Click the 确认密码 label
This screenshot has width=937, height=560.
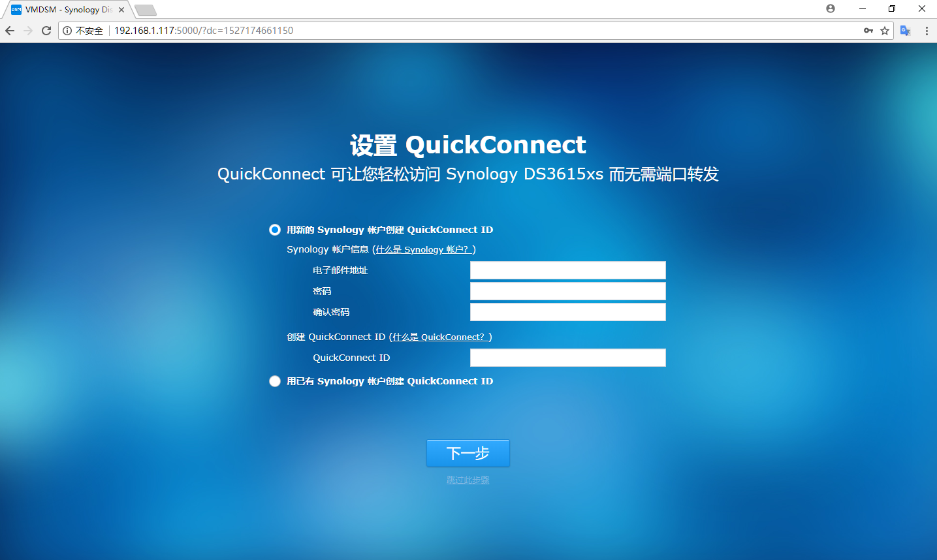[x=331, y=312]
